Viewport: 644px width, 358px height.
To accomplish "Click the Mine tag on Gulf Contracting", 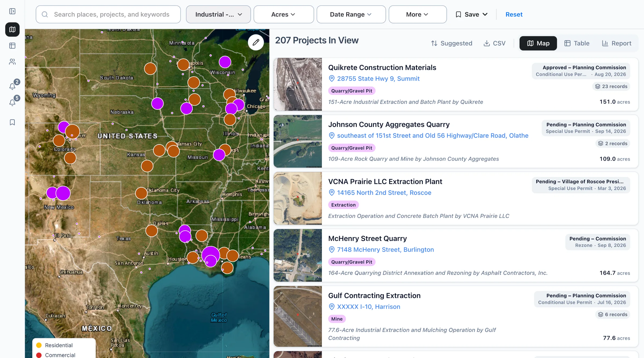I will pos(337,319).
